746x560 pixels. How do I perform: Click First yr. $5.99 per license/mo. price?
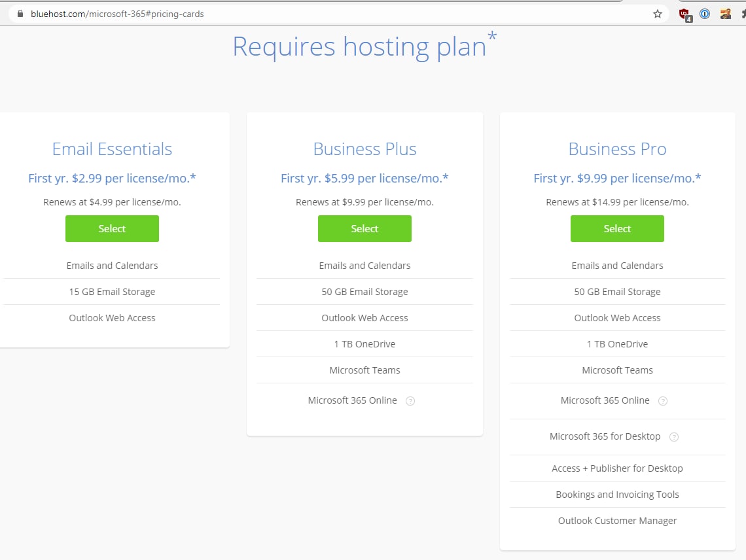[365, 179]
